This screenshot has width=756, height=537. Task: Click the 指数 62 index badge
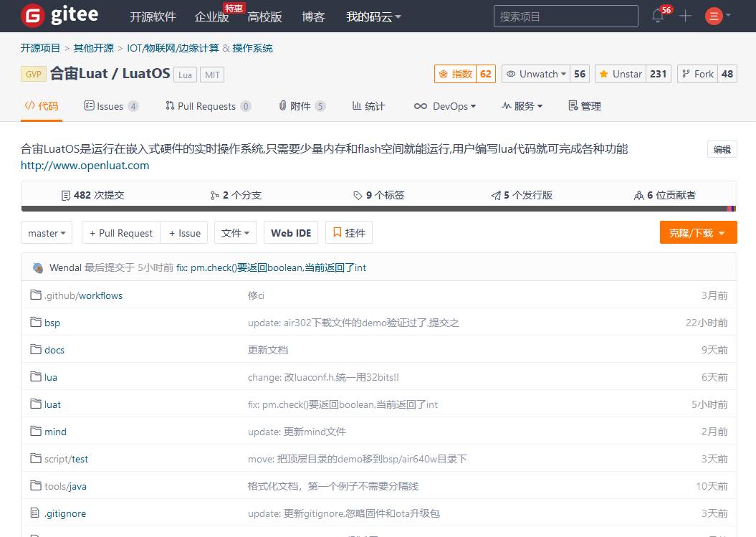coord(465,74)
